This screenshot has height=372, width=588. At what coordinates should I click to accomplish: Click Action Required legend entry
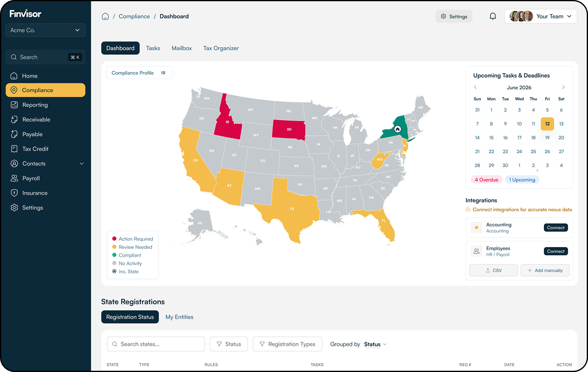tap(132, 239)
